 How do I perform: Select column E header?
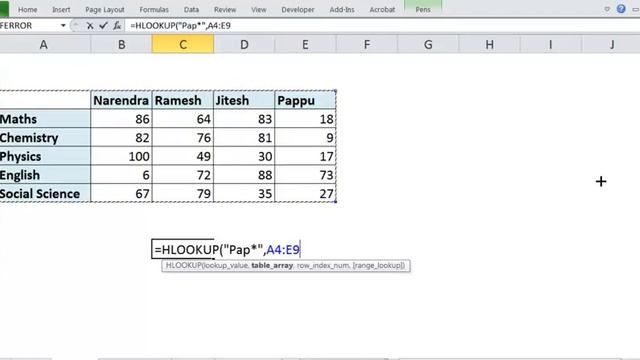[x=305, y=44]
